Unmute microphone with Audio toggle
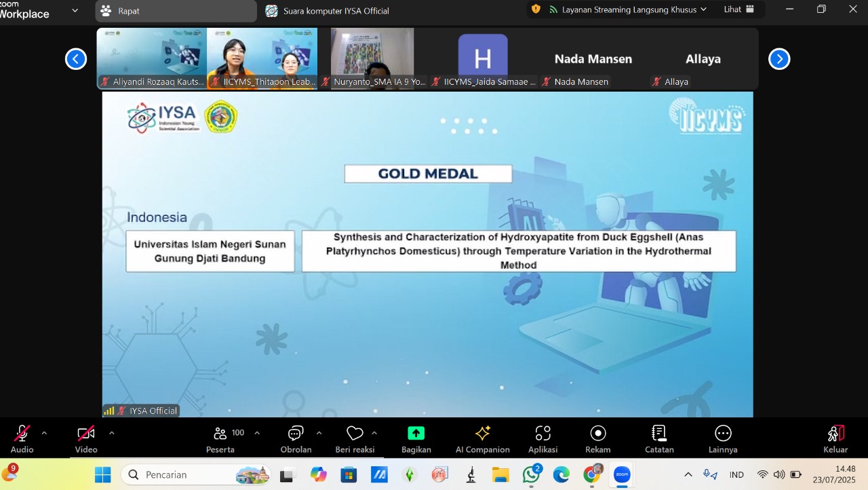868x490 pixels. 22,434
